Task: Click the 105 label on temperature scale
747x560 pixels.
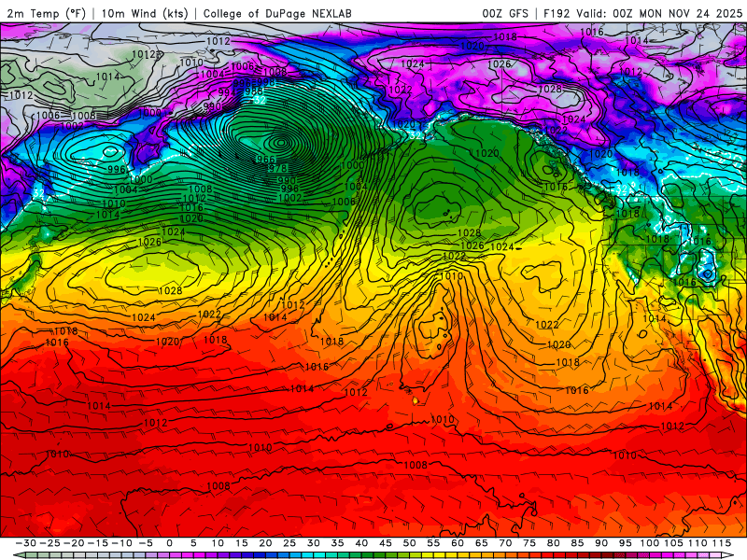Action: (673, 543)
